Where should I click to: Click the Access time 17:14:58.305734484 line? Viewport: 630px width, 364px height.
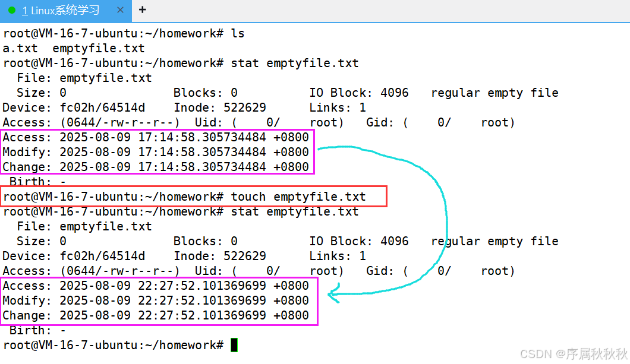[x=156, y=137]
